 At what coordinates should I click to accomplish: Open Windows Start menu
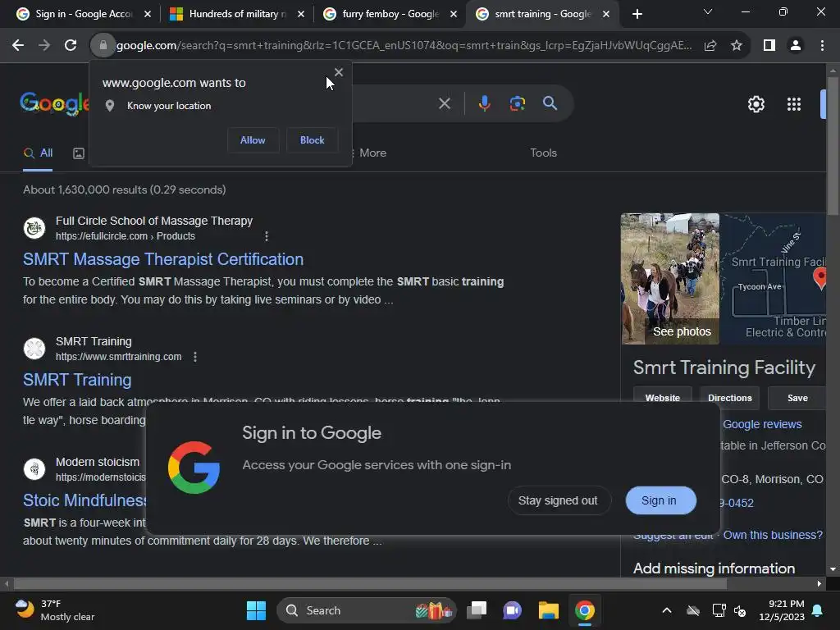pyautogui.click(x=256, y=610)
